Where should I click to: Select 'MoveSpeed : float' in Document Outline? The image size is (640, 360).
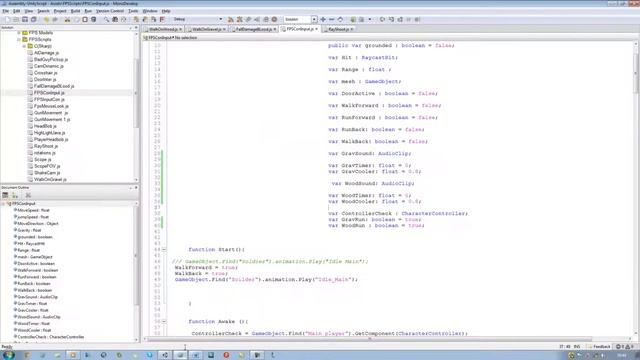click(33, 210)
